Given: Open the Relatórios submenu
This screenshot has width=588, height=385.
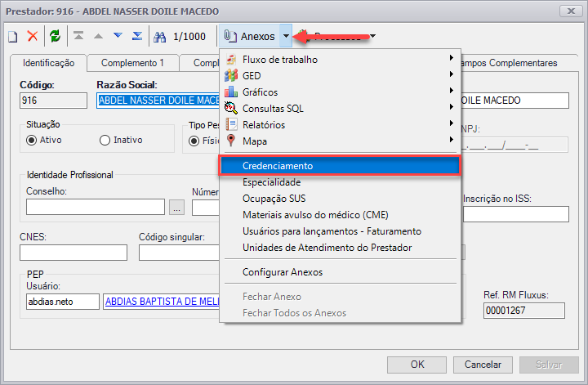Looking at the screenshot, I should 340,124.
